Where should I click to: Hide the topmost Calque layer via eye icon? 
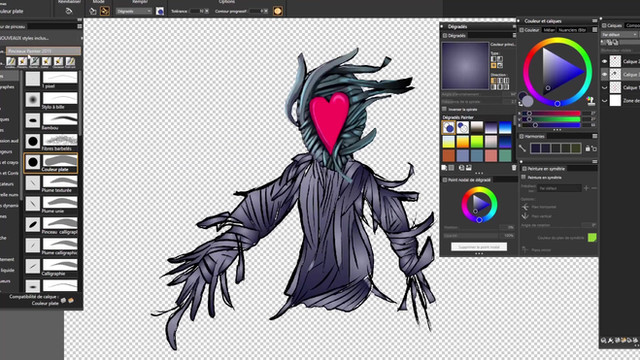(x=605, y=61)
